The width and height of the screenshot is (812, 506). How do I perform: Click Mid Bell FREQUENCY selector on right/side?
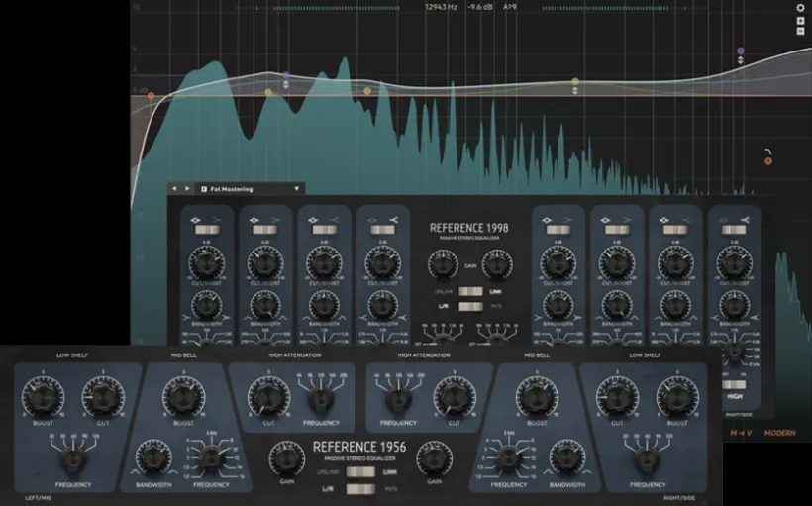click(x=509, y=457)
